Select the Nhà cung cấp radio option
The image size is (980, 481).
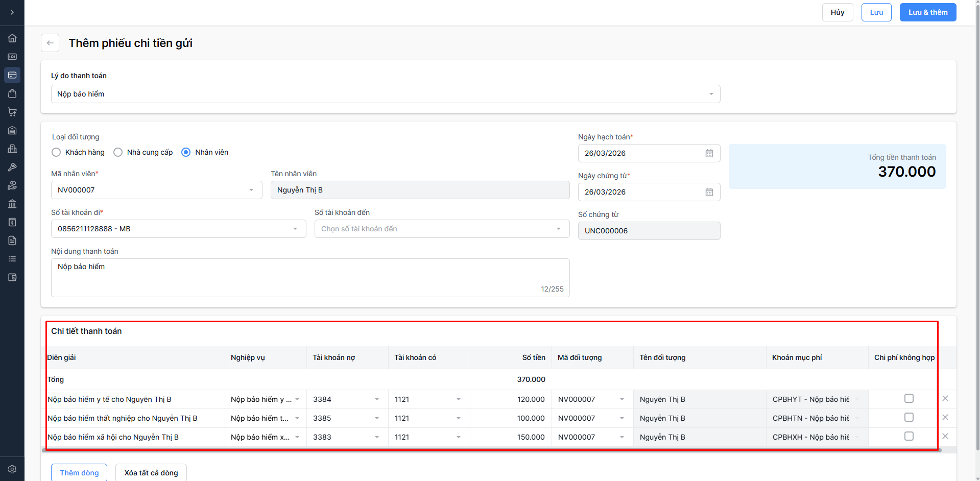[x=118, y=152]
